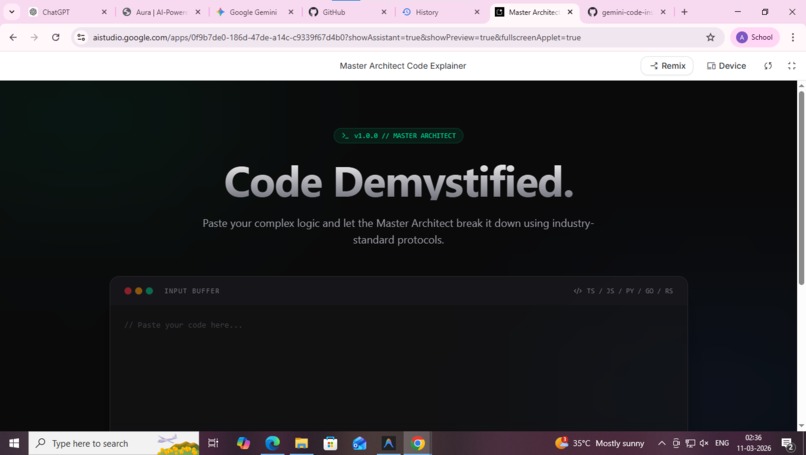Close the Aura tab
Screen dimensions: 806x455
tap(197, 12)
